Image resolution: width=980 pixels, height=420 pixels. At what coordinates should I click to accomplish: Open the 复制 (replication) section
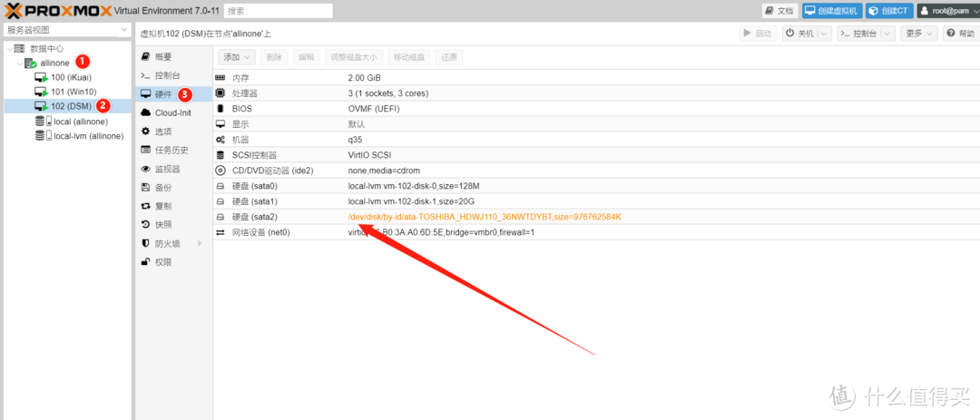[x=162, y=206]
